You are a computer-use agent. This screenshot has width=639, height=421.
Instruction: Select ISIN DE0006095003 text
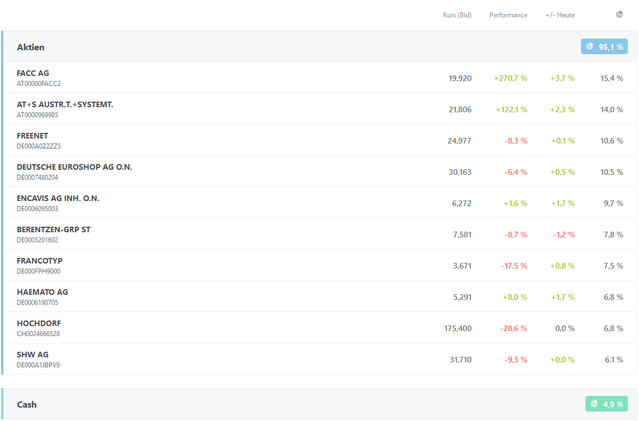coord(37,209)
